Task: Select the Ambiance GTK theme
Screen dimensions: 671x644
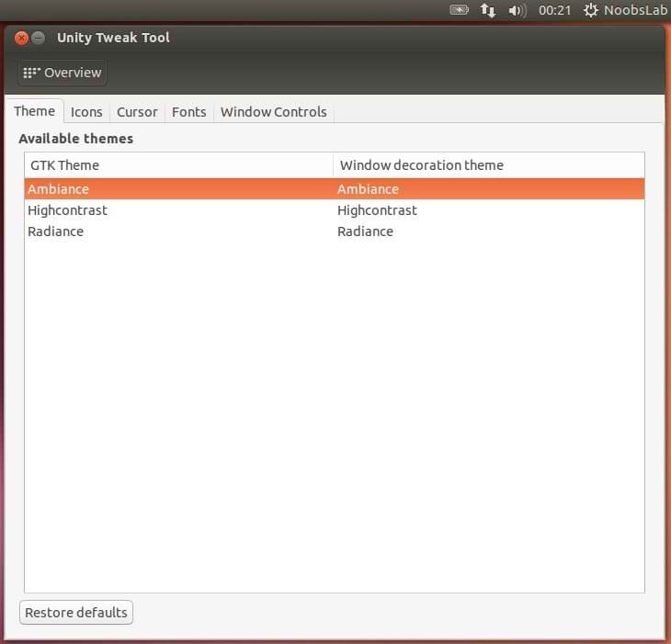Action: 59,189
